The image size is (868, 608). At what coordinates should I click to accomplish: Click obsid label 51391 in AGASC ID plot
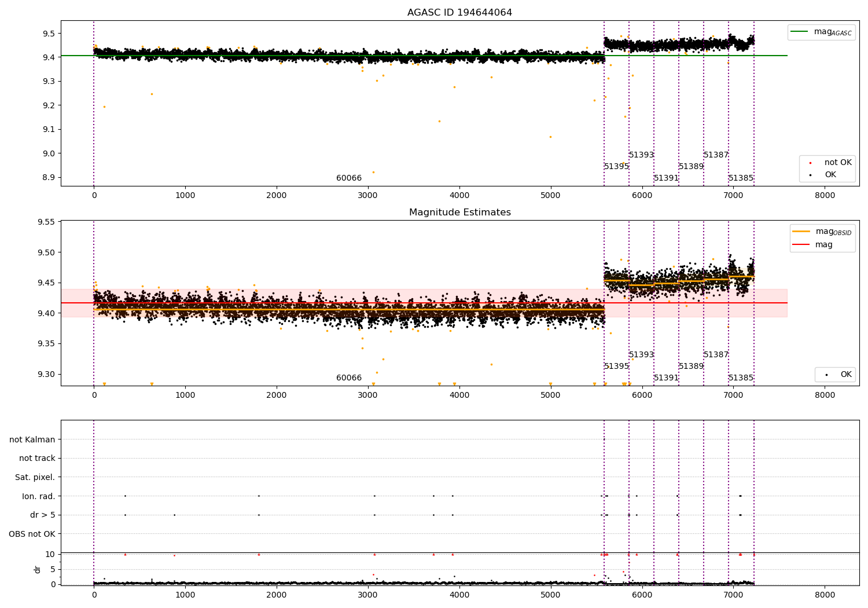coord(666,178)
